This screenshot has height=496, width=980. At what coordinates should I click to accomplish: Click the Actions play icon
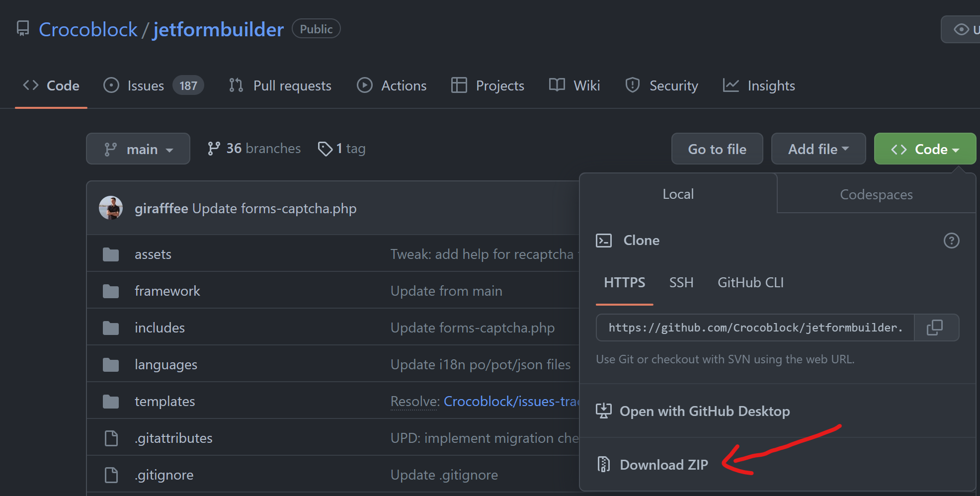pyautogui.click(x=365, y=85)
